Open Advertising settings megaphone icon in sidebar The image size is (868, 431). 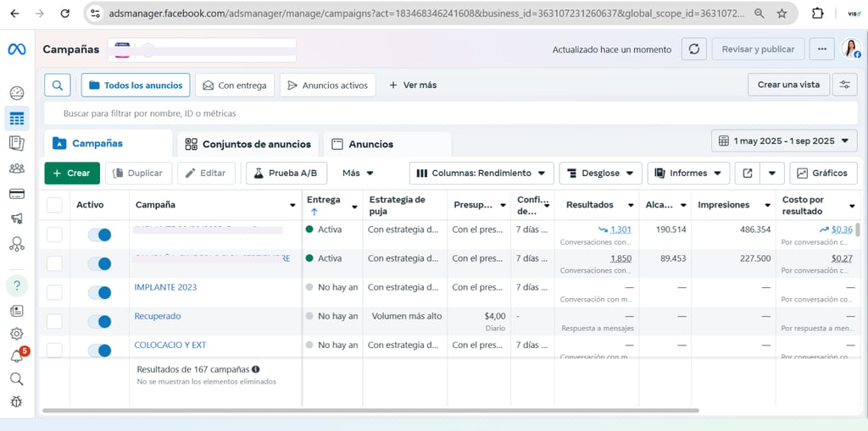point(17,218)
